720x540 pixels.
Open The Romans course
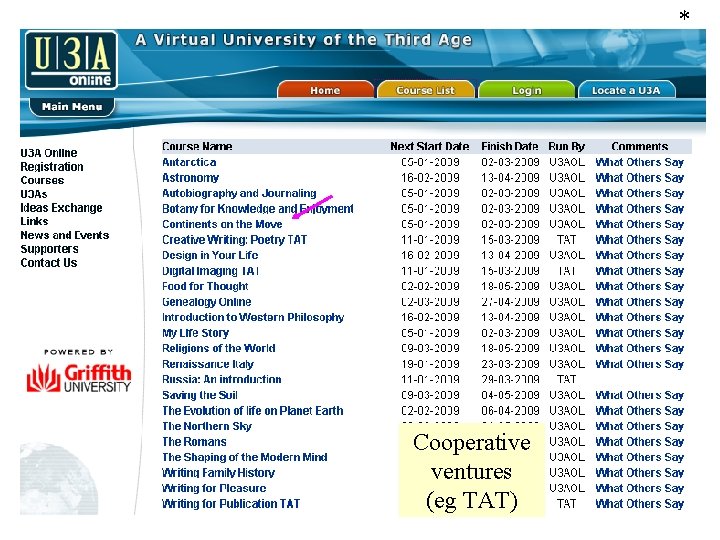tap(194, 442)
